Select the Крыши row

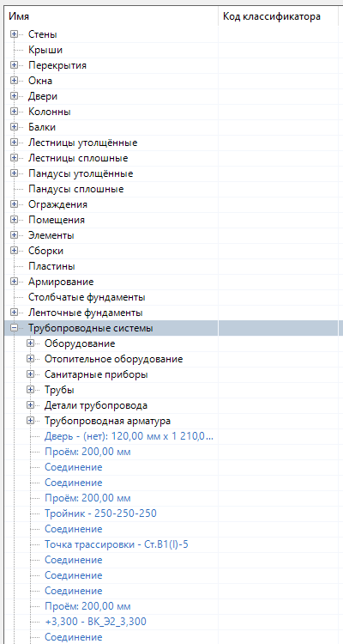coord(45,50)
